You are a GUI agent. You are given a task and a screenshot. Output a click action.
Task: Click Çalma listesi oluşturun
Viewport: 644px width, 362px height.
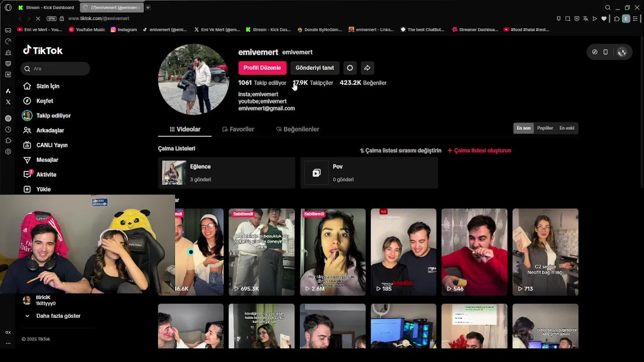point(479,151)
